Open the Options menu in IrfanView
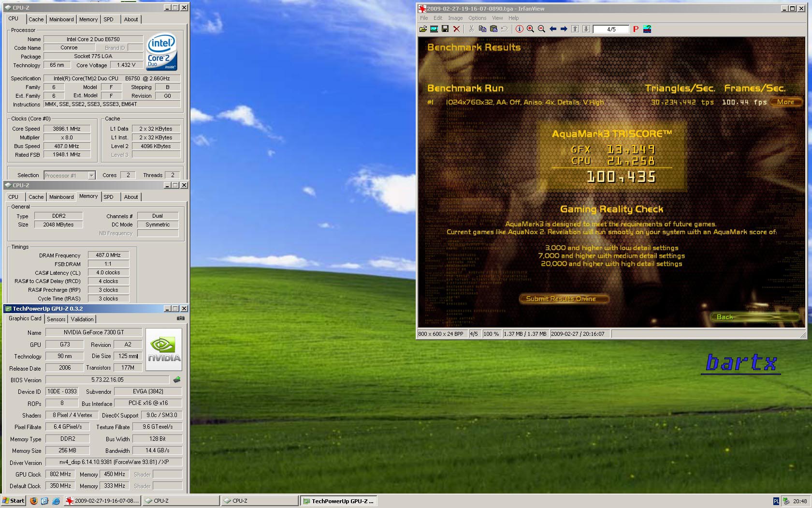This screenshot has width=812, height=508. (478, 18)
